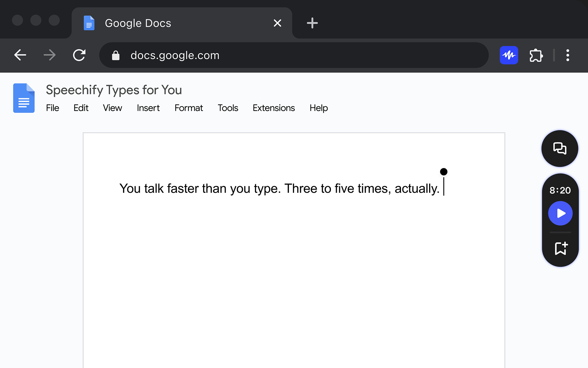
Task: Open the Extensions menu
Action: tap(274, 108)
